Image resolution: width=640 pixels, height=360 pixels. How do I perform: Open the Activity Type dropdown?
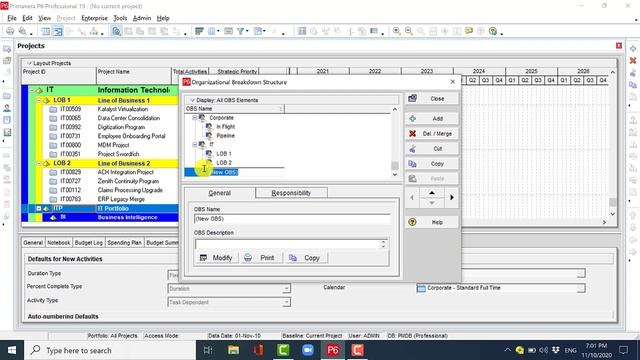pyautogui.click(x=287, y=302)
